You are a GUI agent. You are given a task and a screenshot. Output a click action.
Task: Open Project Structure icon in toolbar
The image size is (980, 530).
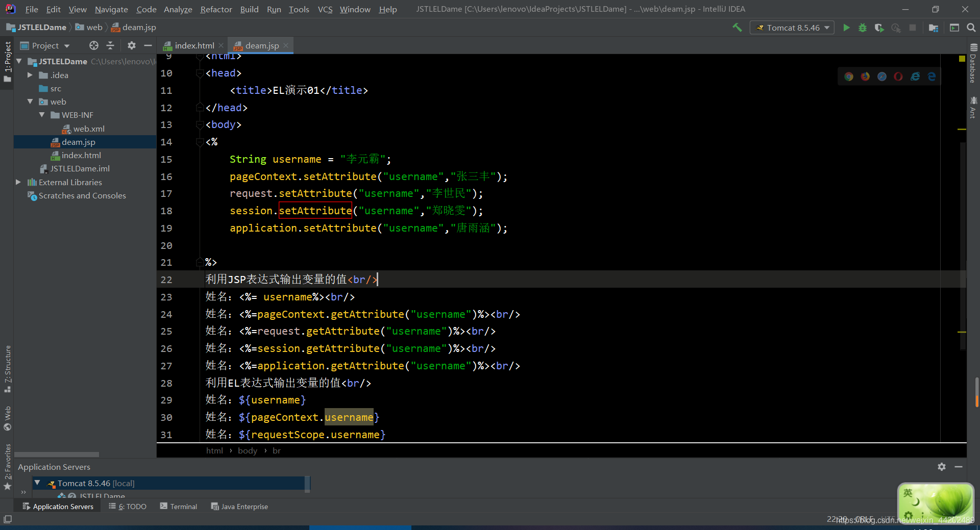pyautogui.click(x=934, y=28)
